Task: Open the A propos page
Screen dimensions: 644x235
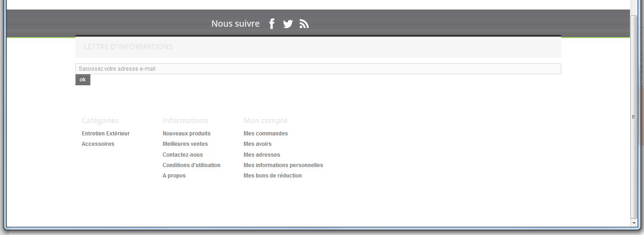Action: click(x=174, y=176)
